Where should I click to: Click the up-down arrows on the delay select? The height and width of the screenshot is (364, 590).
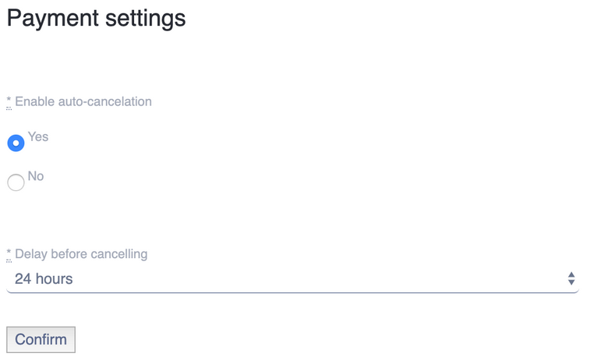click(x=571, y=279)
